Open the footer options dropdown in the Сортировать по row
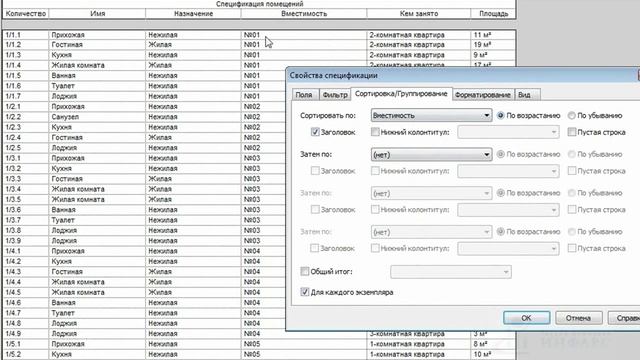Screen dimensions: 640x360 pyautogui.click(x=508, y=132)
